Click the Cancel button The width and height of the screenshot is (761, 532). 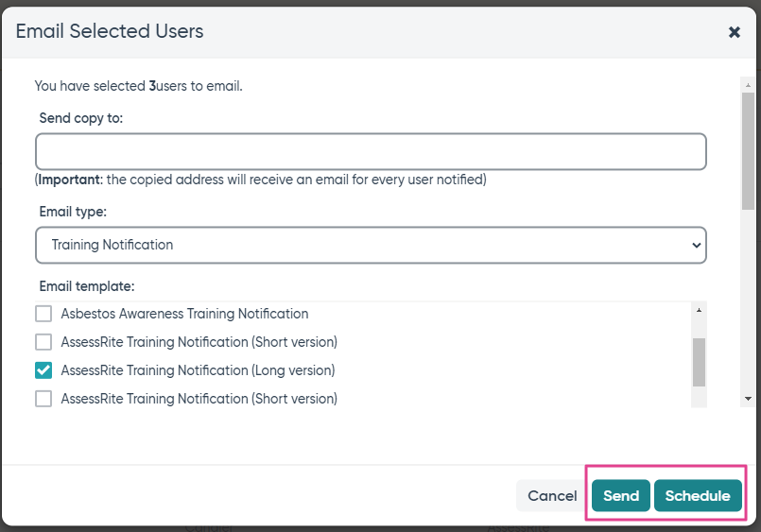552,496
